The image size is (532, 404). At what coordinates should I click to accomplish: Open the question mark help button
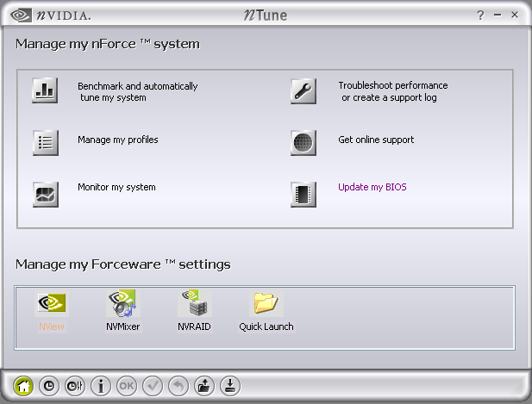pos(480,15)
